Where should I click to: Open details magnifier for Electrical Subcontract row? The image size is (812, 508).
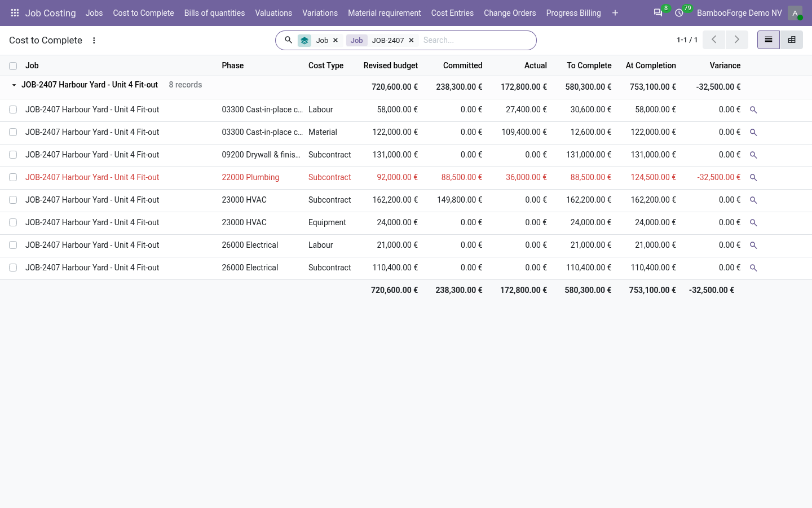753,268
